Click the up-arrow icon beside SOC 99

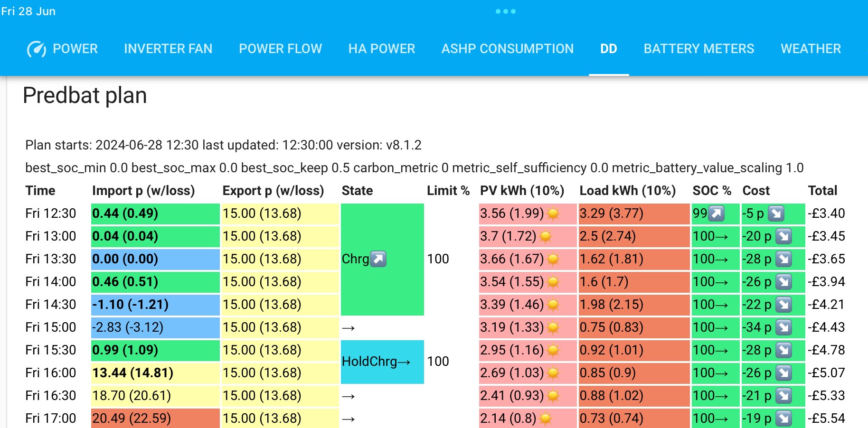[x=716, y=214]
